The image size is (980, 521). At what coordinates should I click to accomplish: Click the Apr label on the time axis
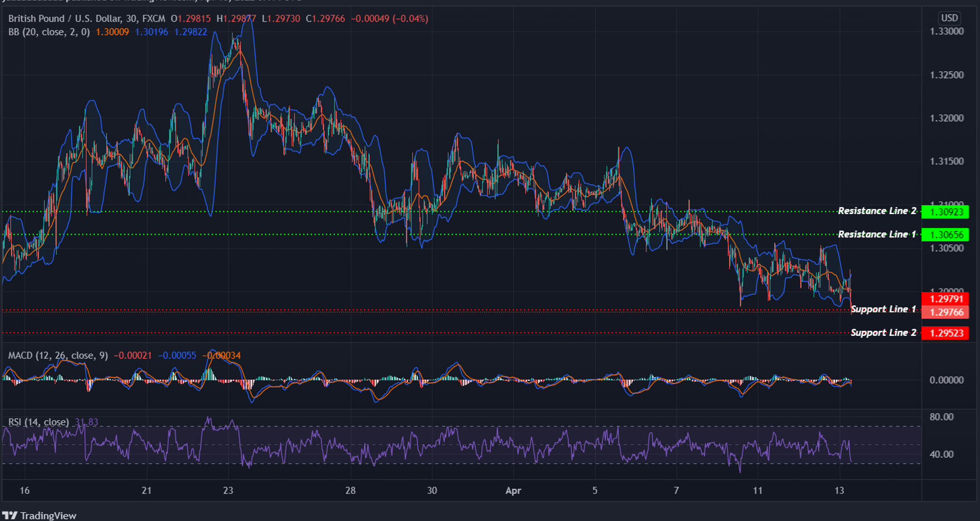513,491
